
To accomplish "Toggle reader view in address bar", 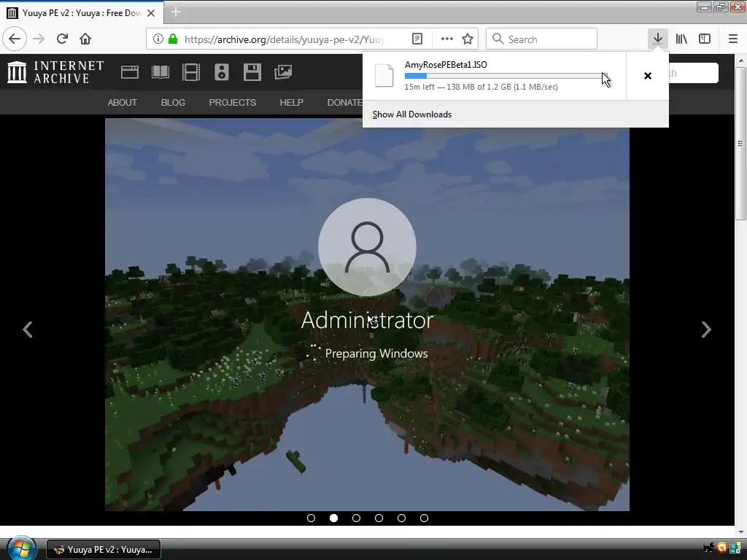I will coord(417,39).
